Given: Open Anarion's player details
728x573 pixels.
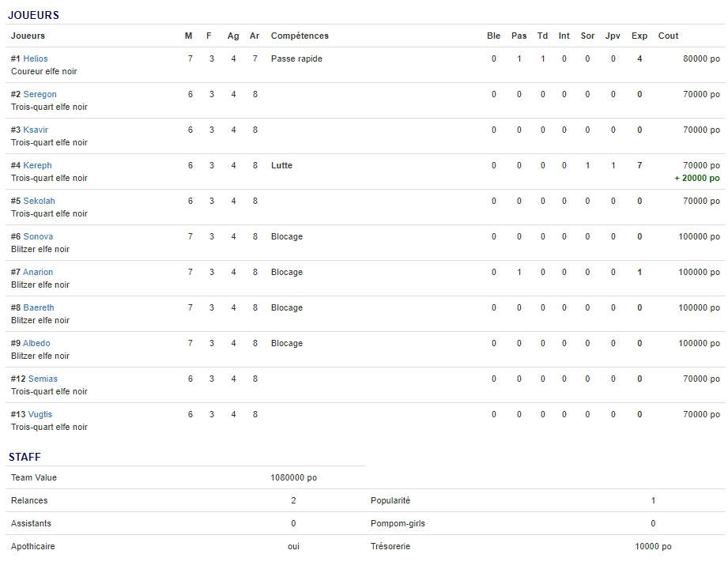Looking at the screenshot, I should coord(38,272).
